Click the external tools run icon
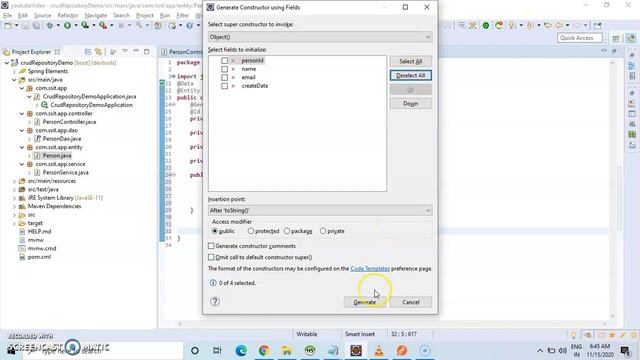Viewport: 640px width, 360px height. tap(103, 25)
